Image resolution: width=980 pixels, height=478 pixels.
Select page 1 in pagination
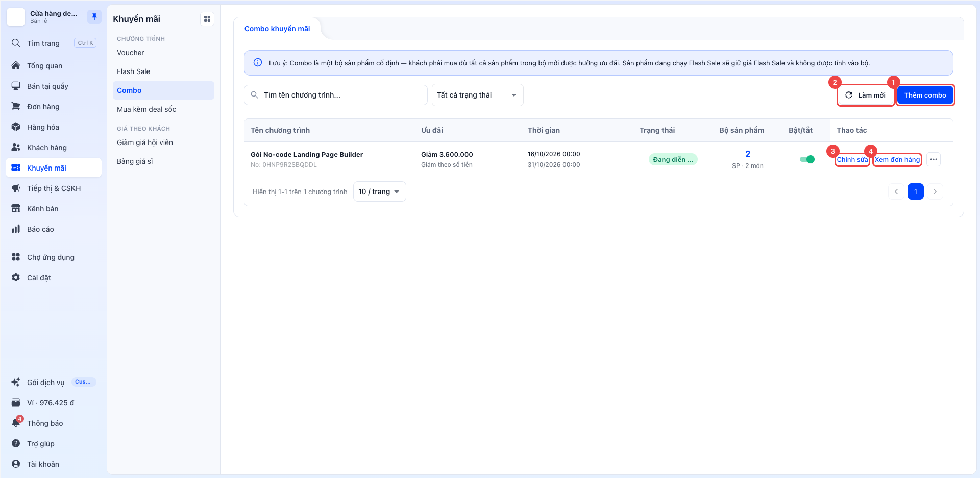(x=916, y=192)
